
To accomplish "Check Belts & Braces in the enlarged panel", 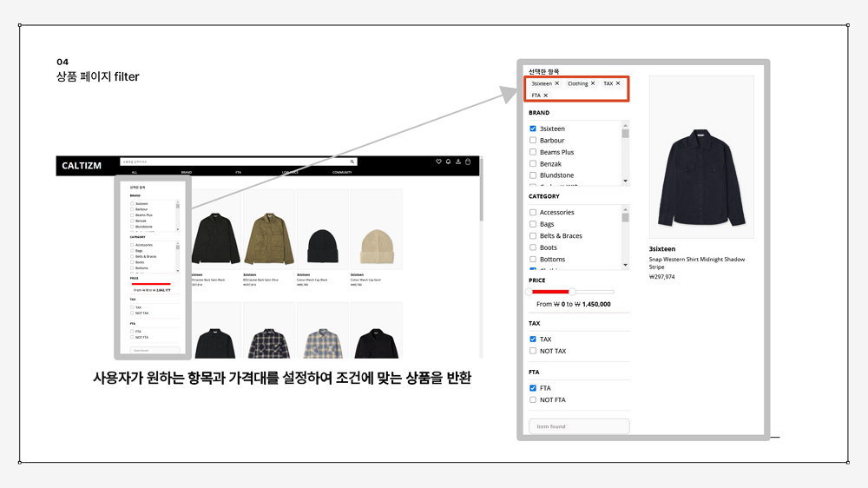I will point(533,236).
